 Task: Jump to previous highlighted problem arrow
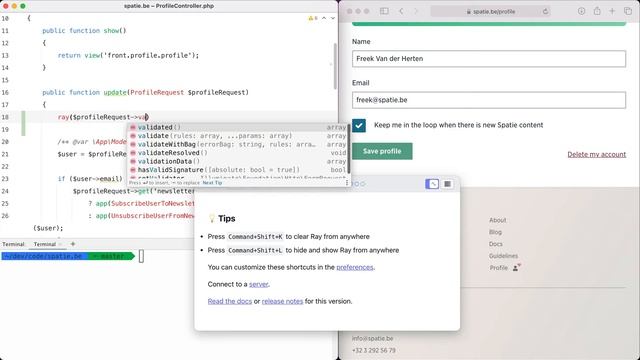coord(324,18)
